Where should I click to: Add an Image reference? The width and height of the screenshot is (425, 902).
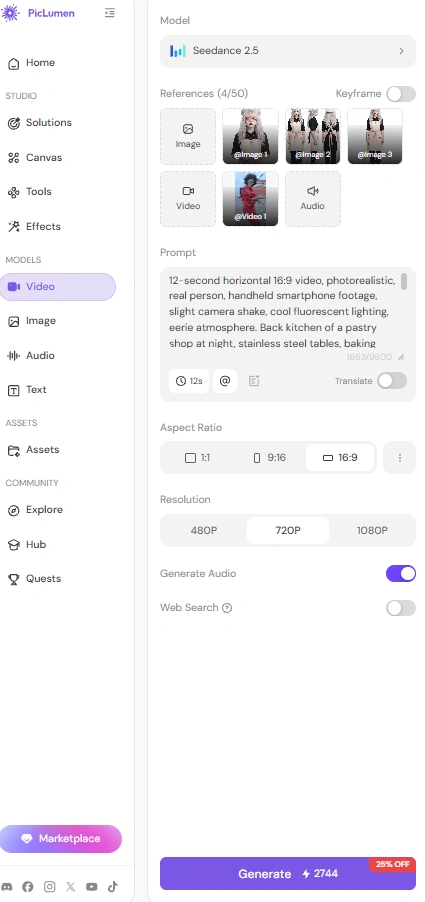[188, 136]
